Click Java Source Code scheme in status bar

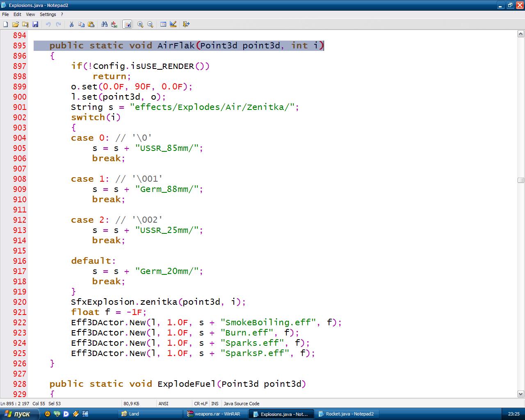tap(242, 404)
